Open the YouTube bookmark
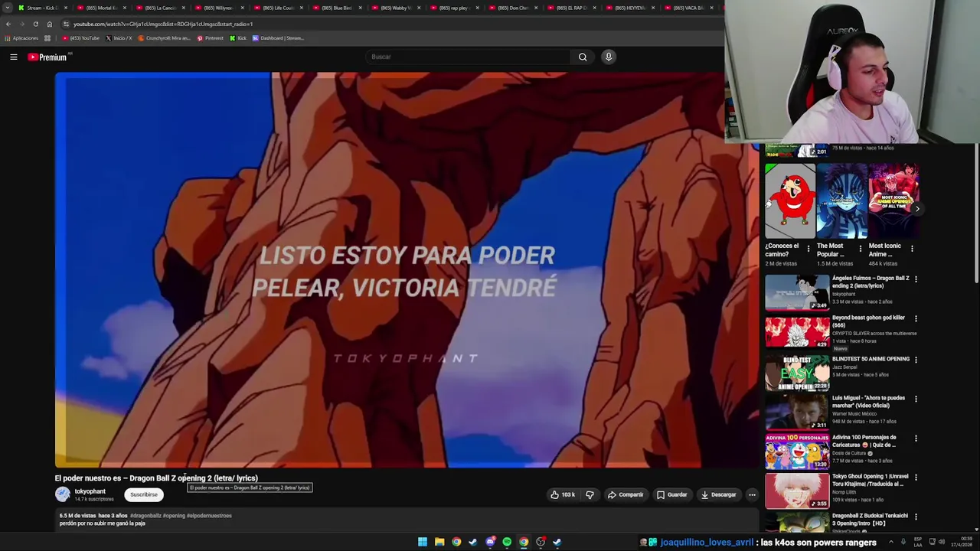 point(81,37)
